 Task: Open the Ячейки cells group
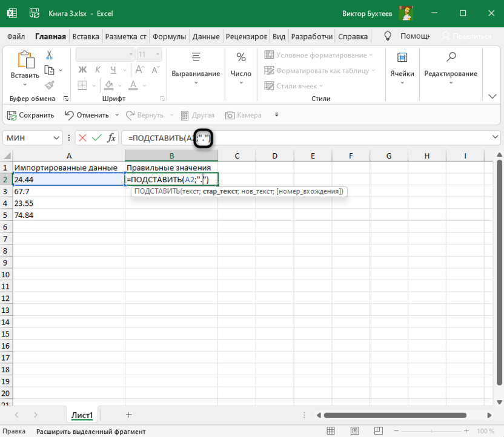pos(402,70)
